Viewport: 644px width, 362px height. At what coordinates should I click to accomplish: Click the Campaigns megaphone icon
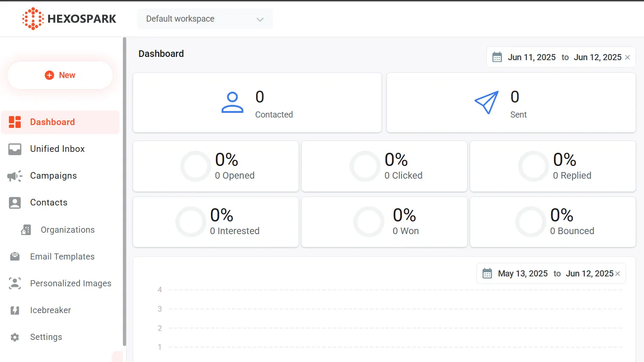tap(15, 176)
